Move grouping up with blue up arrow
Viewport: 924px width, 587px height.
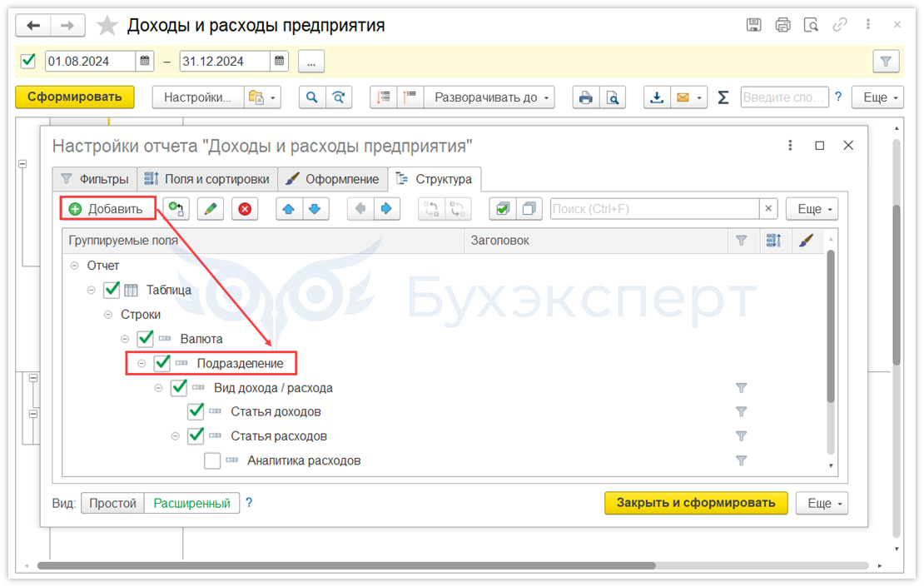tap(289, 209)
